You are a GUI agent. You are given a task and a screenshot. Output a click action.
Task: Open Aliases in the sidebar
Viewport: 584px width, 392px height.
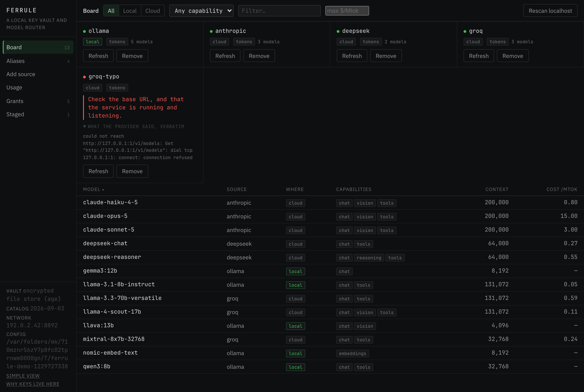click(x=38, y=61)
